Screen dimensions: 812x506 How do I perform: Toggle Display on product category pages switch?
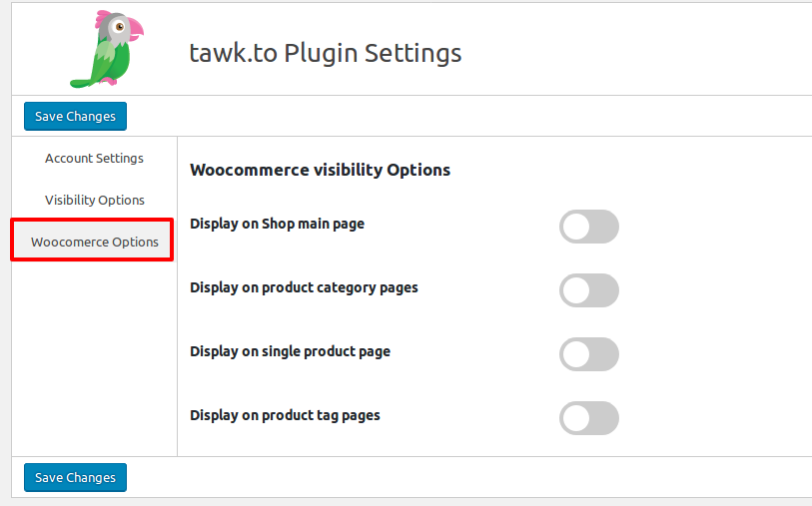pos(589,290)
